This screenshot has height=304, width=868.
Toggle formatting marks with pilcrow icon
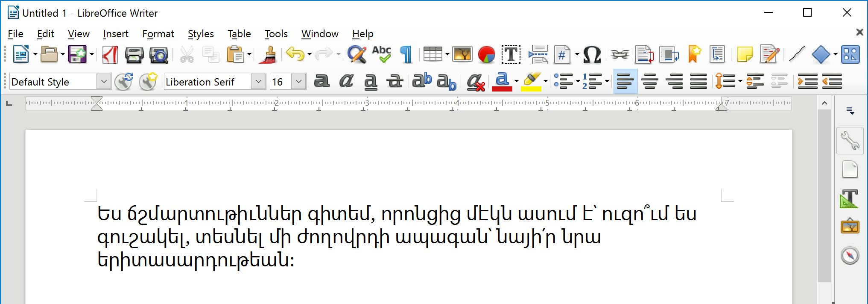tap(406, 55)
